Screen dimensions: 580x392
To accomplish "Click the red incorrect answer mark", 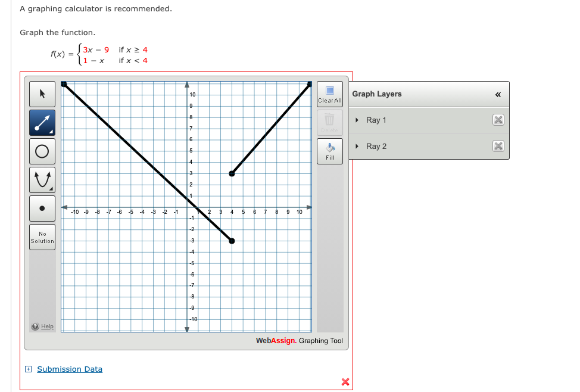I will coord(344,382).
